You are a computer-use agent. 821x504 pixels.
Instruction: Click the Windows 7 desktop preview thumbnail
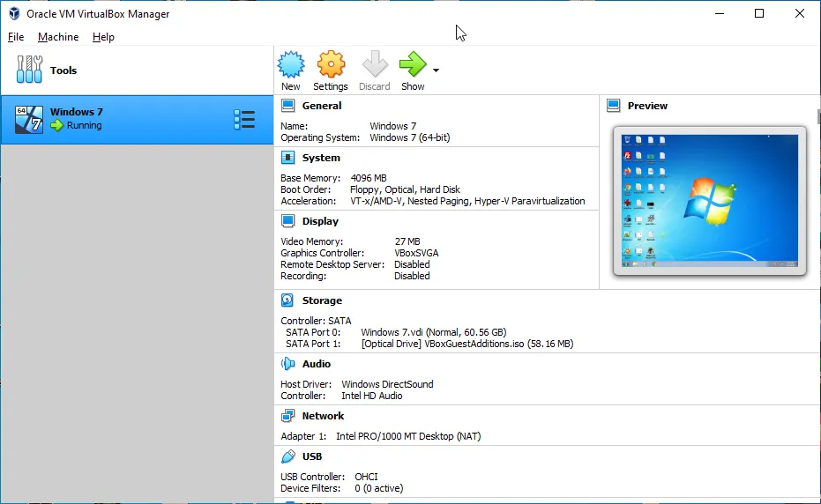pyautogui.click(x=710, y=200)
